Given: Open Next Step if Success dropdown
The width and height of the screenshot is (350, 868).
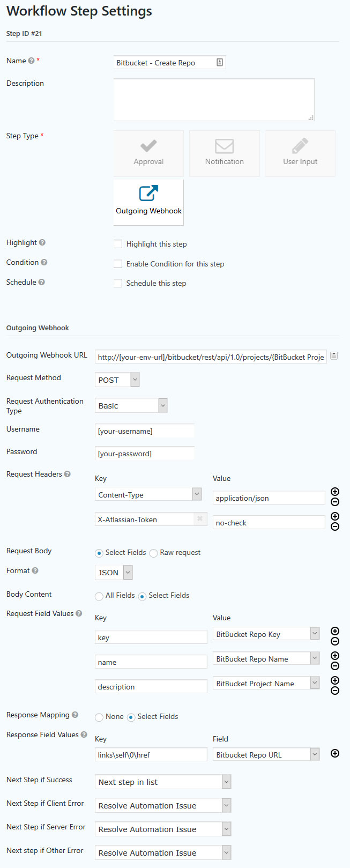Looking at the screenshot, I should 163,782.
